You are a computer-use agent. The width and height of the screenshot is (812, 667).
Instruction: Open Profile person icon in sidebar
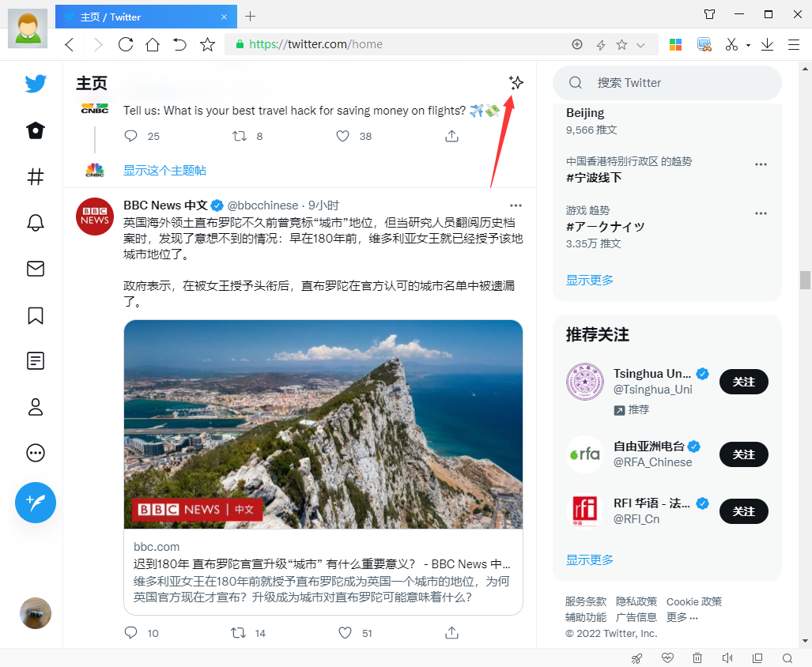[36, 407]
